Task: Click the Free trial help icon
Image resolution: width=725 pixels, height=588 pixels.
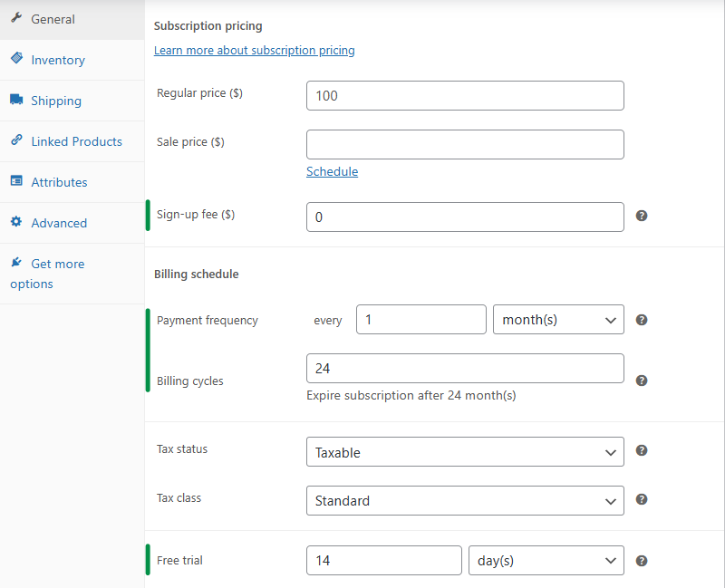Action: (642, 561)
